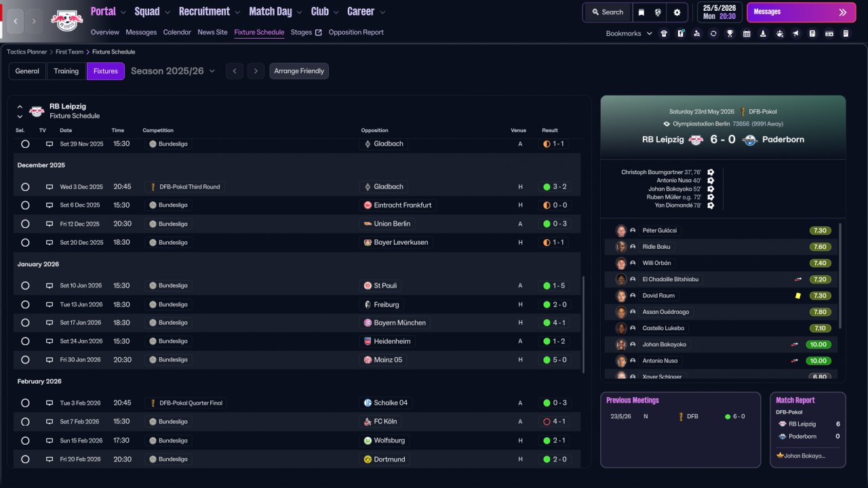Click the Bayer Leverkusen club badge icon
The image size is (868, 488).
368,242
